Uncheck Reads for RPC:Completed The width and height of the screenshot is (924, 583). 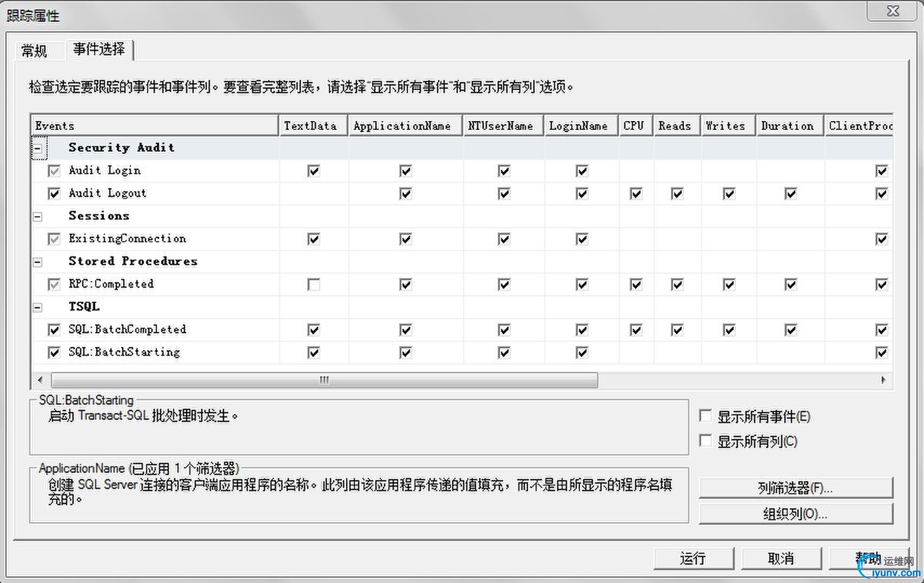(677, 284)
